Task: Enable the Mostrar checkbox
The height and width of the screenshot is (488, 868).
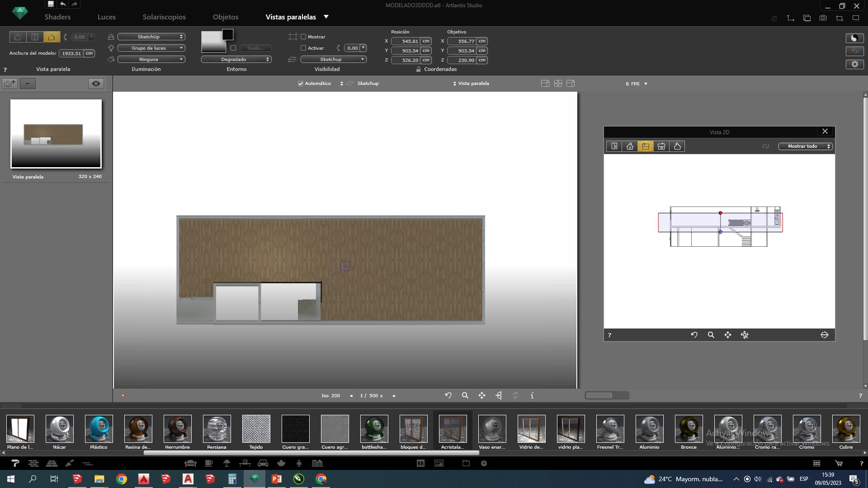Action: coord(303,37)
